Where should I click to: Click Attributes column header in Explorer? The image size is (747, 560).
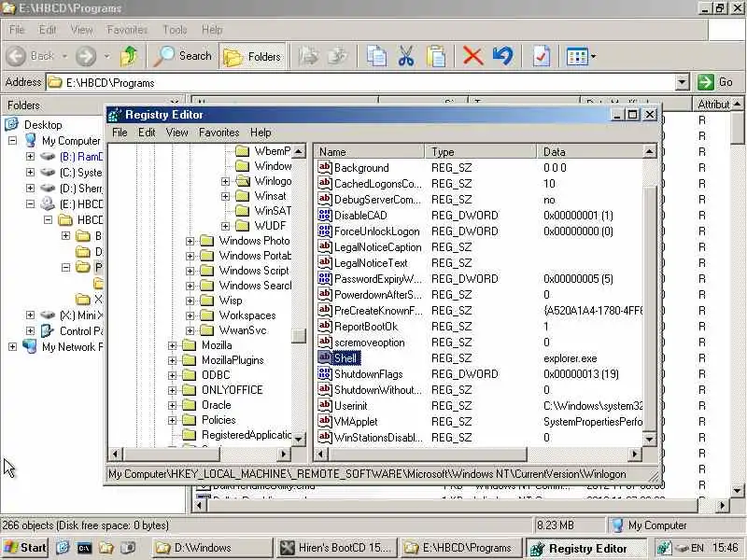(712, 105)
